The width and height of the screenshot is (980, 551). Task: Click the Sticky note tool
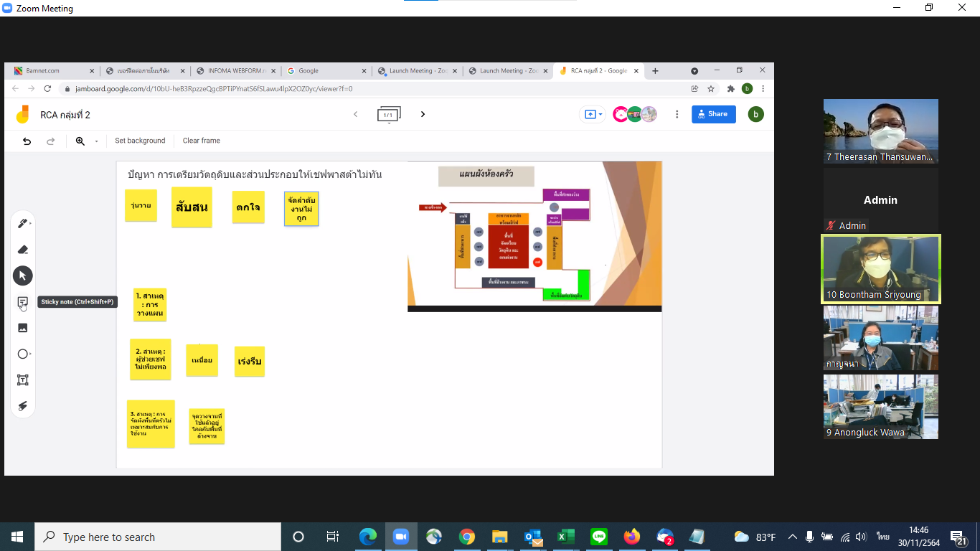22,302
